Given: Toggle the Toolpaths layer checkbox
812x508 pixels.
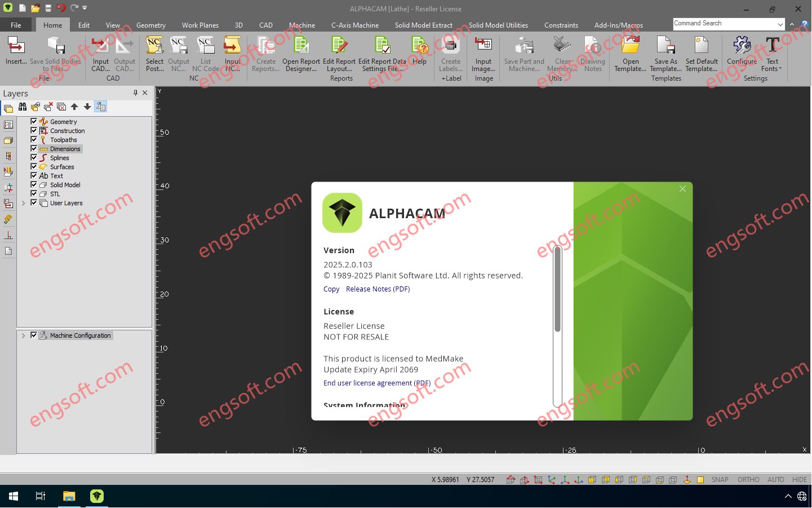Looking at the screenshot, I should [34, 139].
